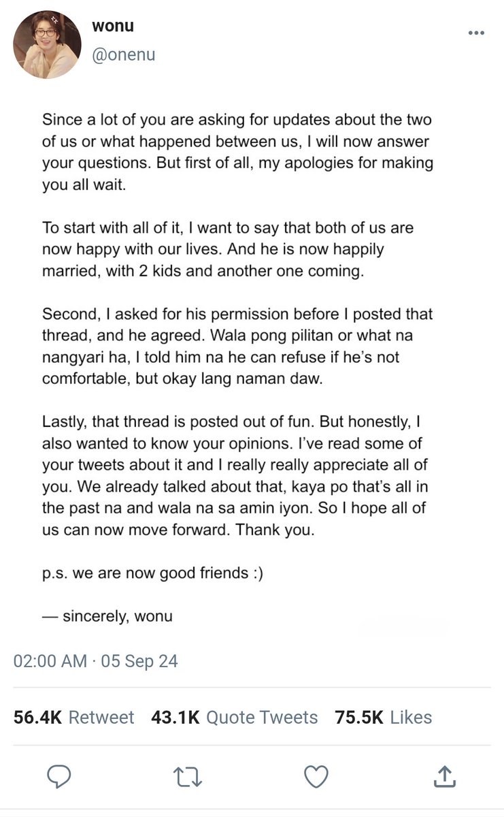Open the wonu display name profile link

coord(113,26)
